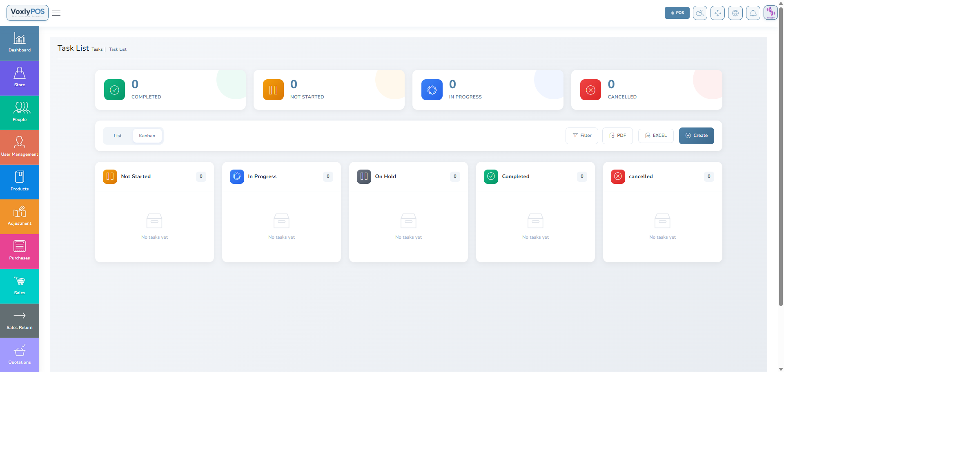The height and width of the screenshot is (465, 980).
Task: Toggle dark mode via the moon icon
Action: click(x=700, y=13)
